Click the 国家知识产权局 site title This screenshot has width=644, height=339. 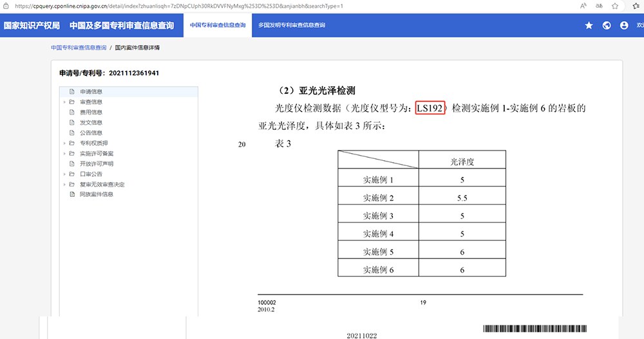(32, 26)
